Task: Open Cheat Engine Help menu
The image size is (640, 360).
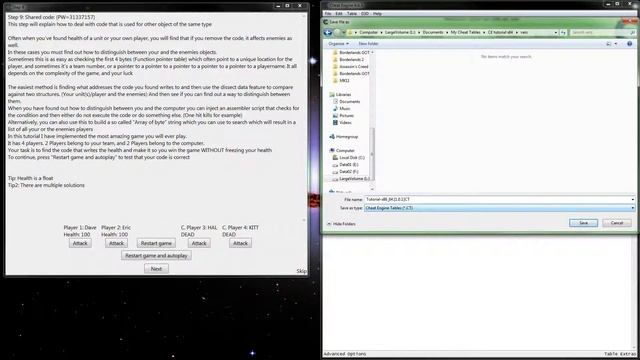Action: [x=377, y=14]
